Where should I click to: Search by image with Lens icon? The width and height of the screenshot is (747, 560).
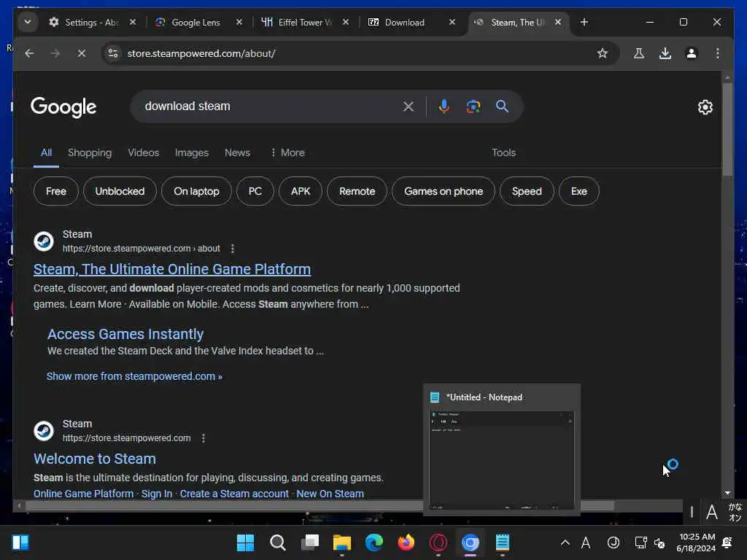[x=473, y=106]
